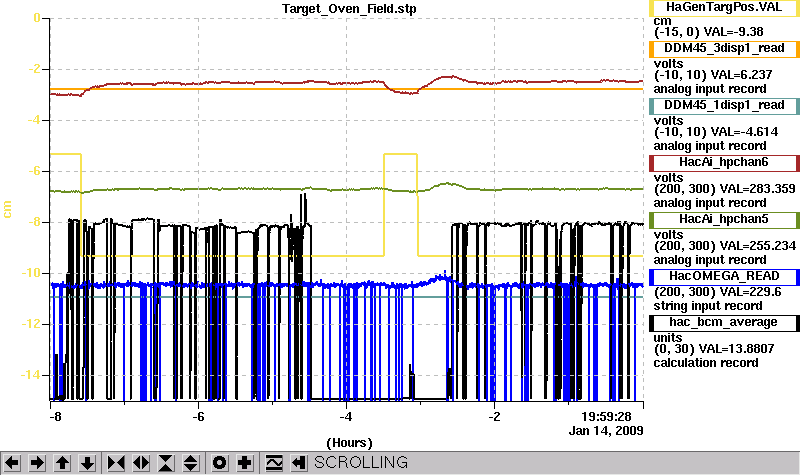Pan the graph right with right arrow

point(37,463)
